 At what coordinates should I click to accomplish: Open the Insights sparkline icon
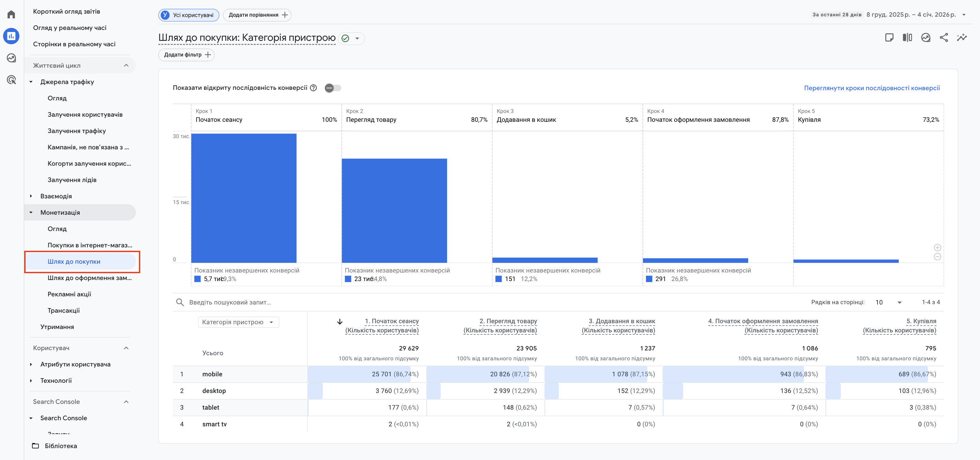click(x=962, y=37)
